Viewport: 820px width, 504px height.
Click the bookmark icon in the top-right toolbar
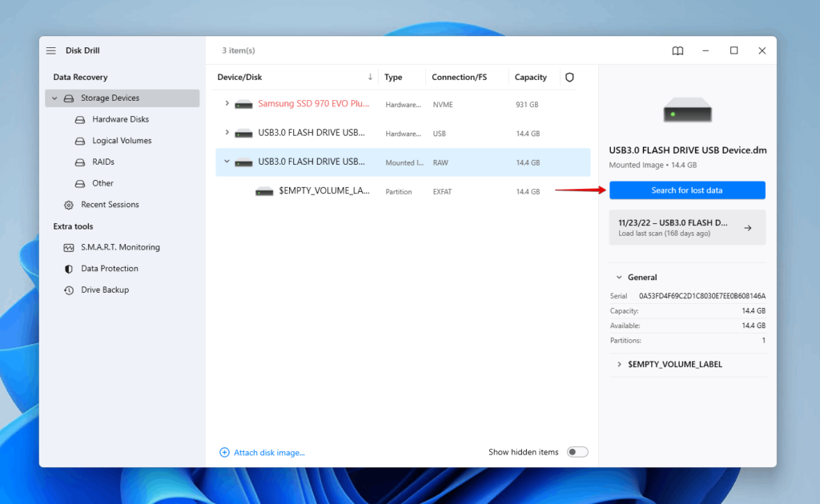click(x=677, y=50)
